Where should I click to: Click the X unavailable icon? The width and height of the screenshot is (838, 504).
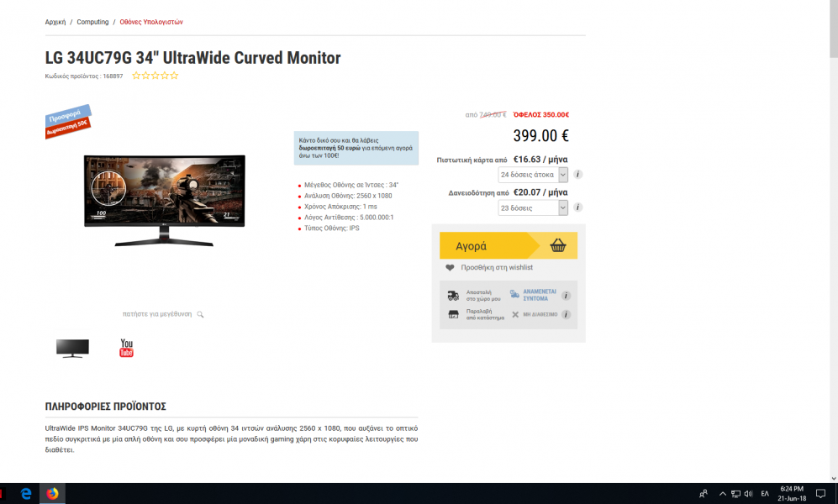pos(515,314)
